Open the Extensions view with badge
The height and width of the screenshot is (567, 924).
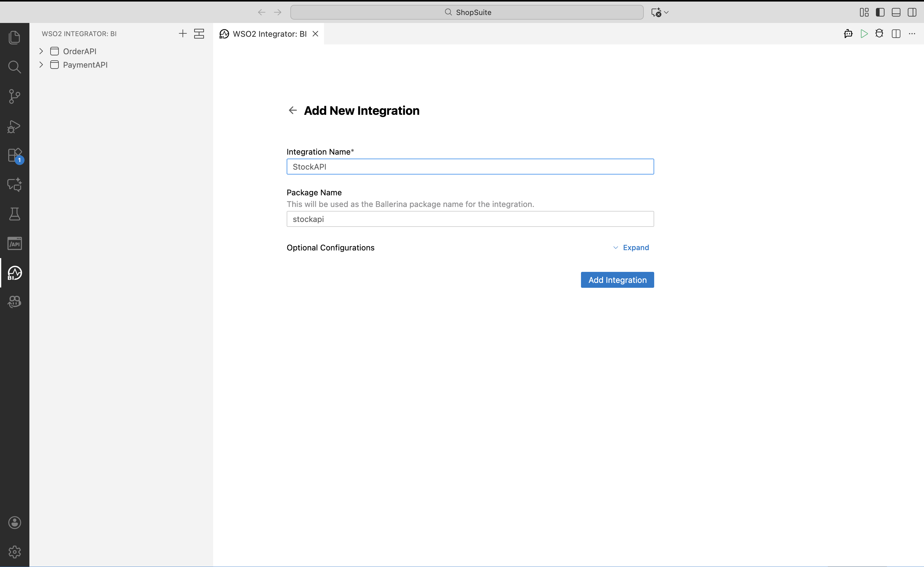tap(14, 155)
